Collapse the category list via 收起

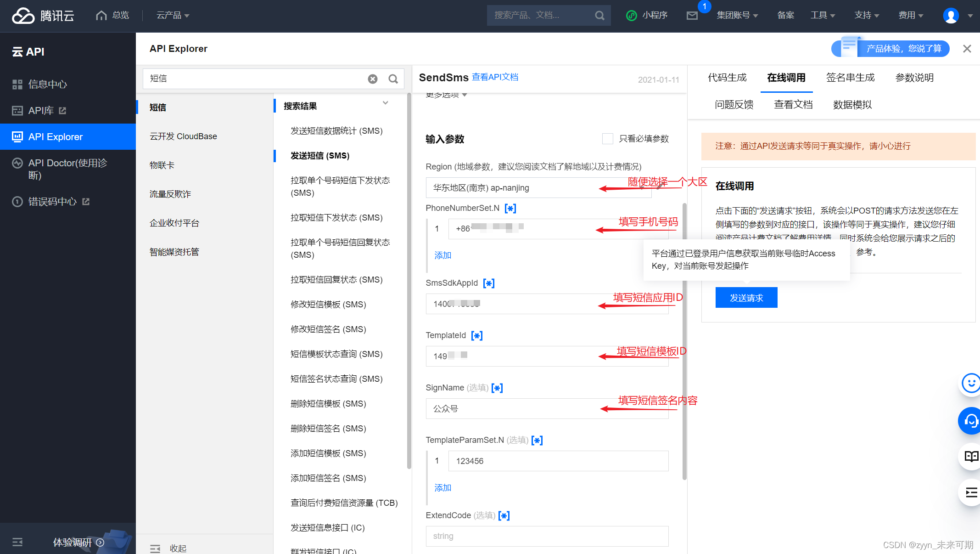pos(168,548)
